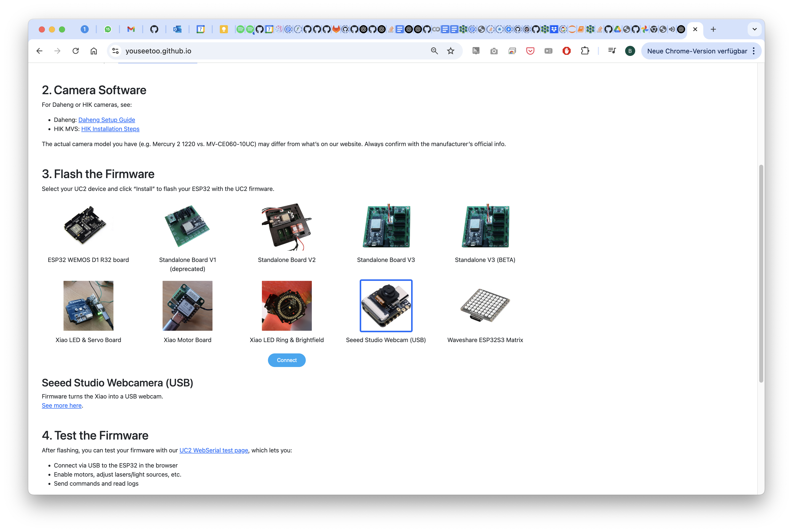Click the zoom magnifier in address bar
793x532 pixels.
[434, 51]
